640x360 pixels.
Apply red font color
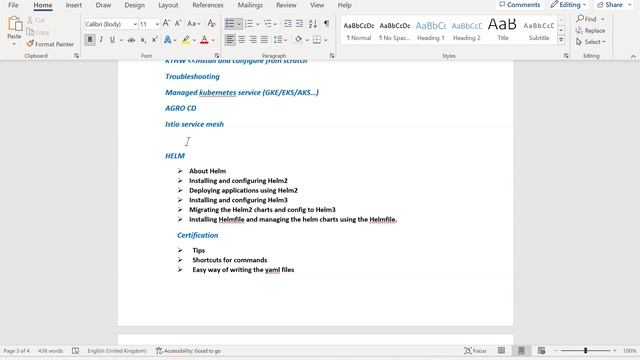coord(204,40)
